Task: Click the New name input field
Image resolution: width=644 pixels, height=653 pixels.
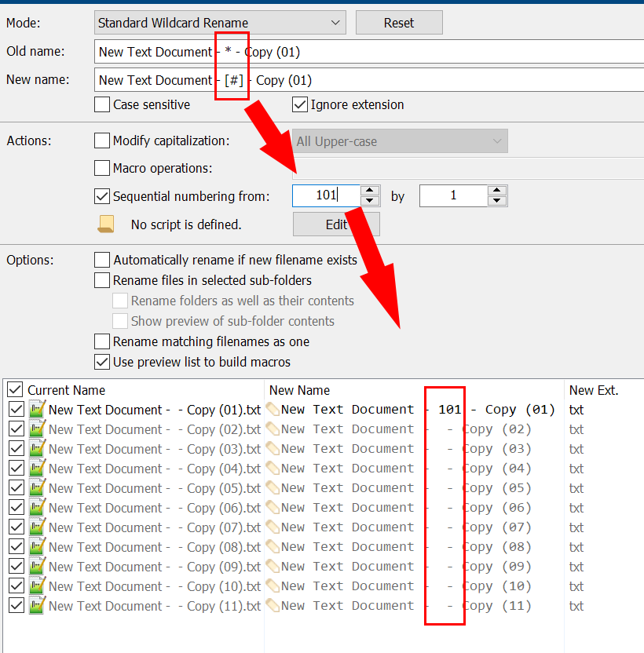Action: 369,80
